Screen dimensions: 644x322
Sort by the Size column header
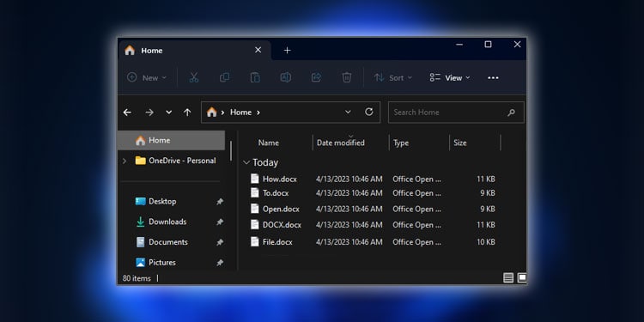[460, 143]
